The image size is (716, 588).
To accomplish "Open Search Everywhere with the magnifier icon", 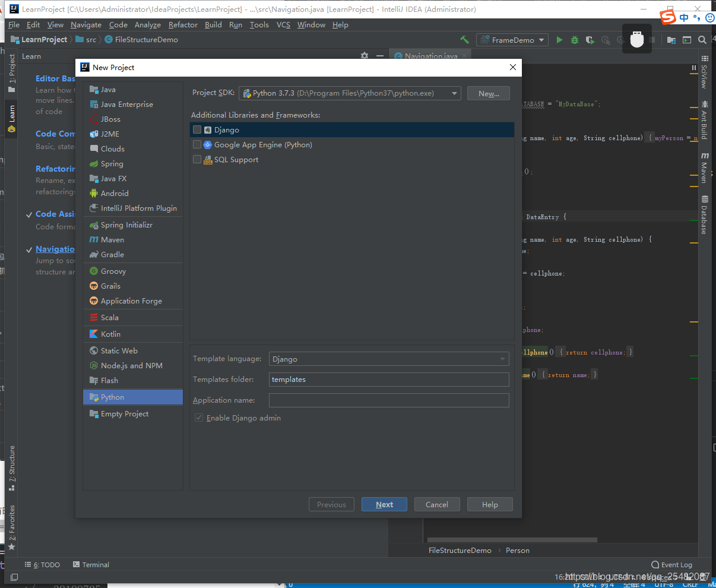I will click(x=702, y=40).
